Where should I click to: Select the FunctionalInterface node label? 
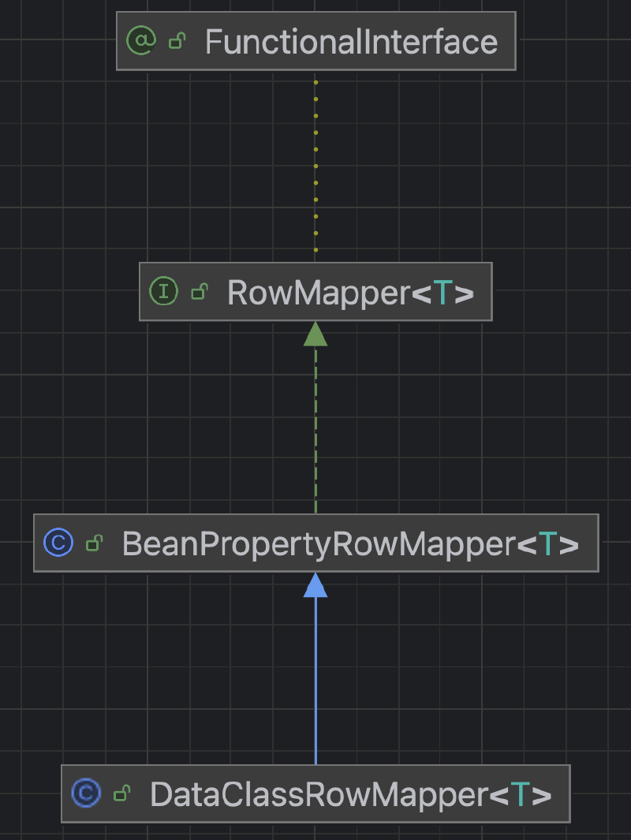coord(352,42)
